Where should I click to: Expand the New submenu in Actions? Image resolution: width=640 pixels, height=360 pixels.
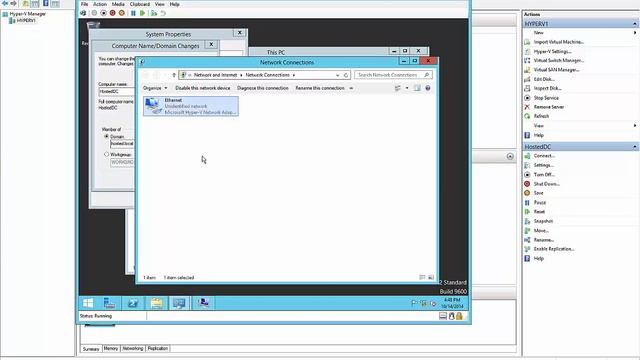click(x=635, y=33)
